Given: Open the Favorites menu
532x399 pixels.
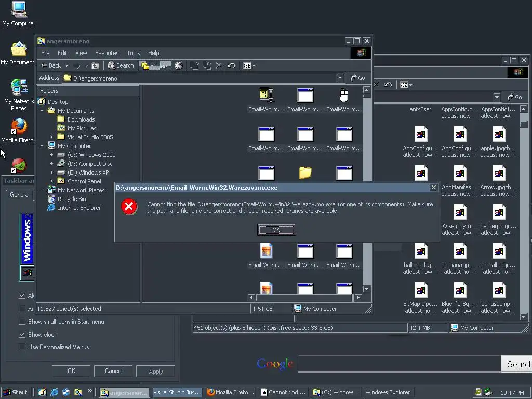Looking at the screenshot, I should [x=107, y=53].
